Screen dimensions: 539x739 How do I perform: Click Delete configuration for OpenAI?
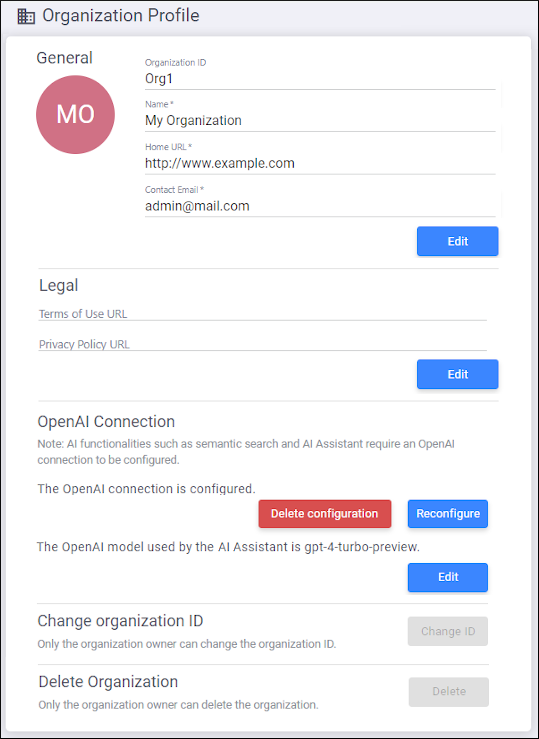click(325, 514)
